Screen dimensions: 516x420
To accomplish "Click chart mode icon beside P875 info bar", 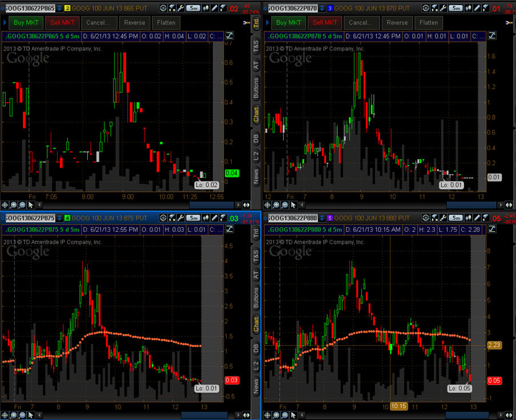I will click(229, 229).
